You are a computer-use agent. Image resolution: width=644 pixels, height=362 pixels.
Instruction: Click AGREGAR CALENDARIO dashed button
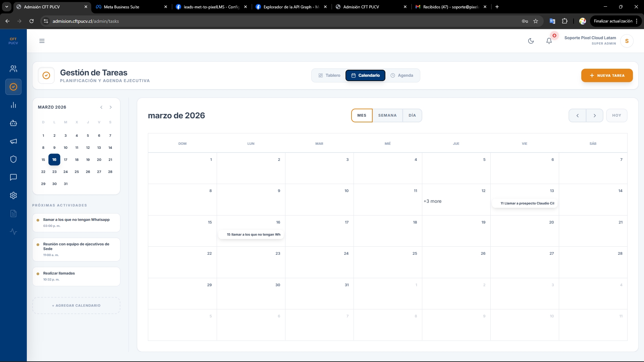coord(76,305)
